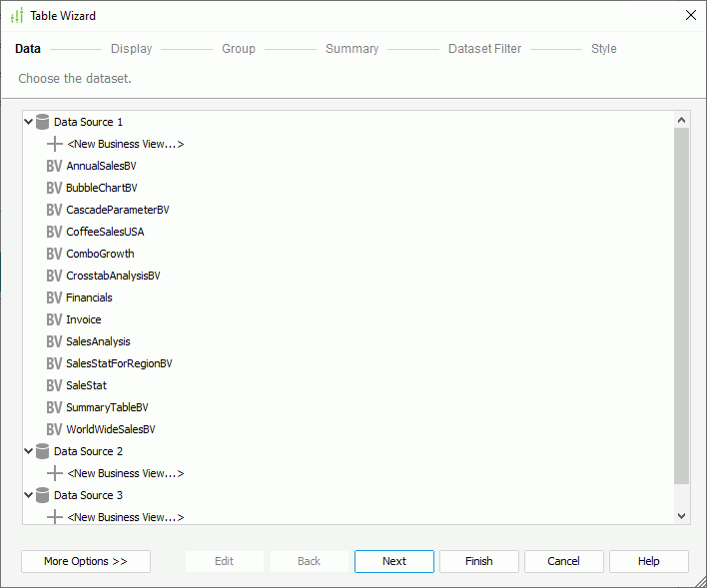Open the Summary step tab

tap(352, 49)
